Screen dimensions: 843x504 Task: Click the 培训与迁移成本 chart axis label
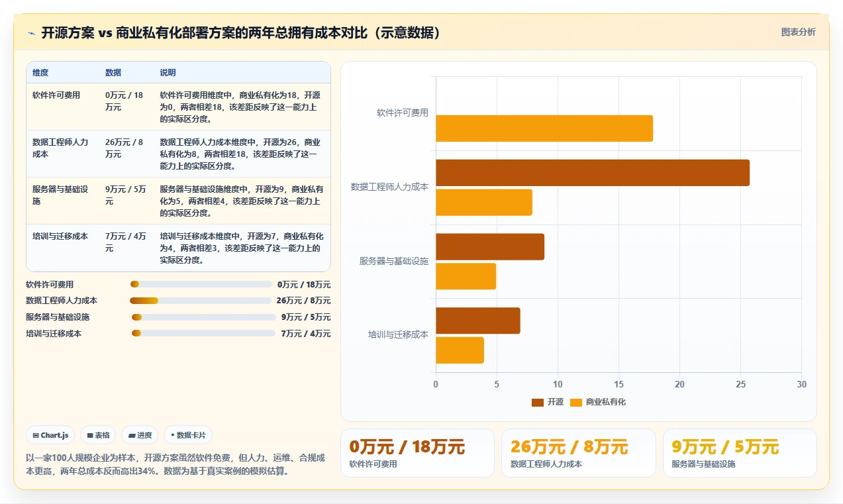coord(399,335)
